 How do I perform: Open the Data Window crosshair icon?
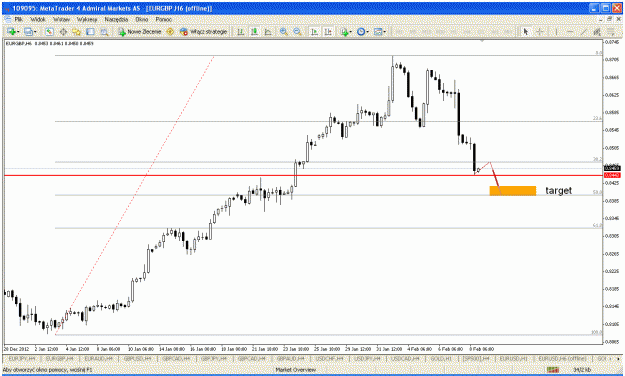[63, 31]
